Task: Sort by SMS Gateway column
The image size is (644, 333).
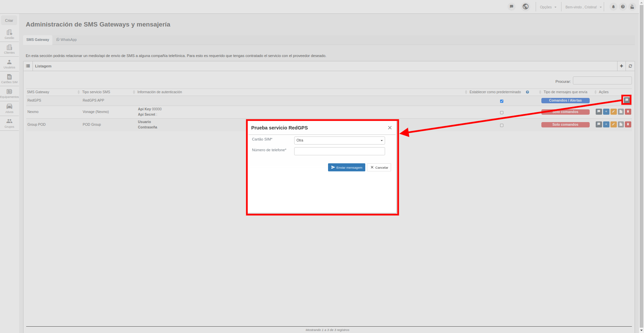Action: point(53,92)
